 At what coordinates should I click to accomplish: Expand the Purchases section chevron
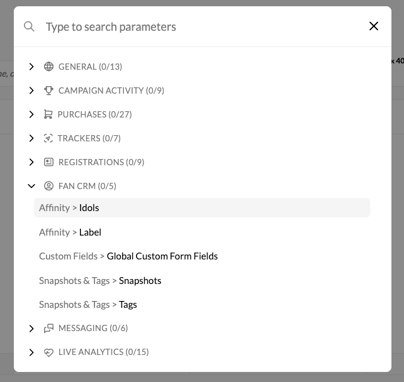point(31,114)
